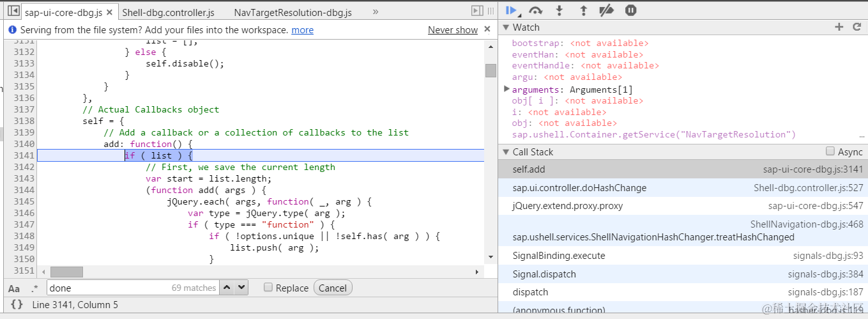The height and width of the screenshot is (319, 868).
Task: Select sap.ui.controller.doHashChange call frame
Action: coord(683,188)
